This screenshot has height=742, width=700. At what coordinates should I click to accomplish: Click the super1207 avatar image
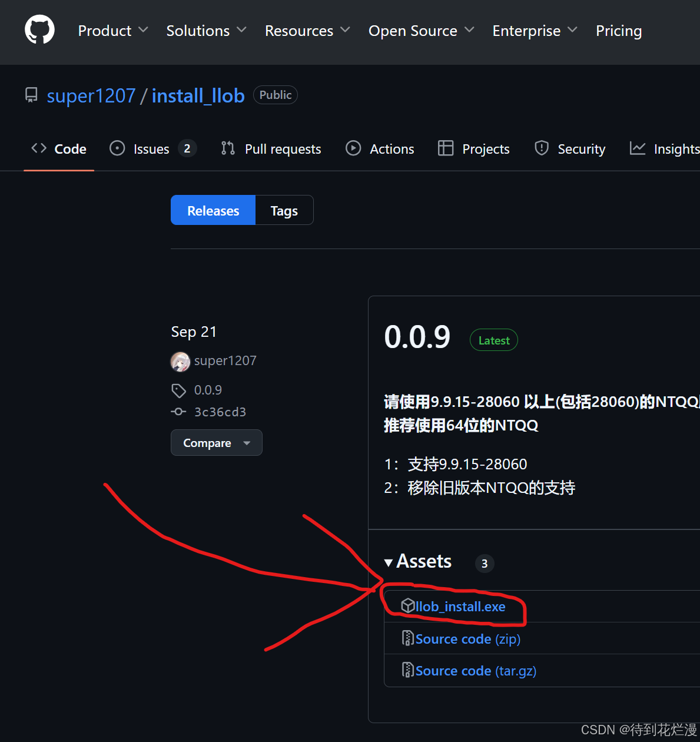coord(180,362)
